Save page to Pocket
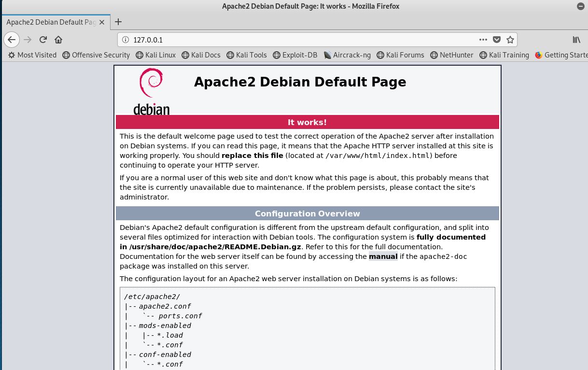The width and height of the screenshot is (588, 370). [497, 40]
